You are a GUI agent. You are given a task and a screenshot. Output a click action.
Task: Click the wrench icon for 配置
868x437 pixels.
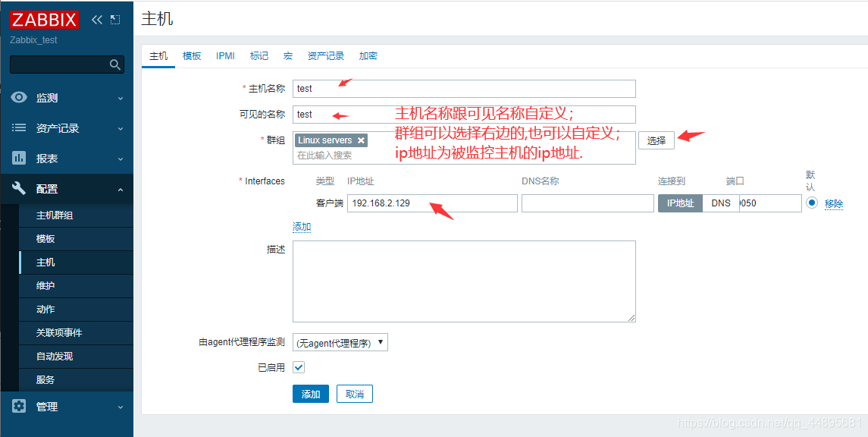(x=19, y=188)
